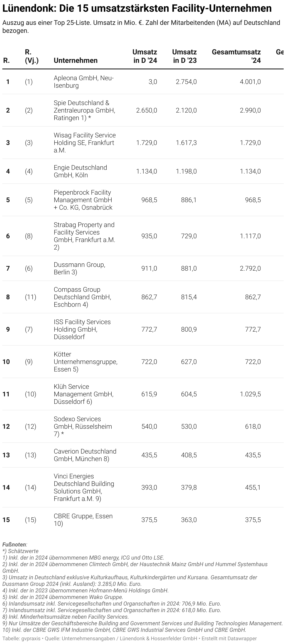Click the 'Erstellt mit Datawrapper' credit
This screenshot has width=286, height=644.
(x=229, y=639)
